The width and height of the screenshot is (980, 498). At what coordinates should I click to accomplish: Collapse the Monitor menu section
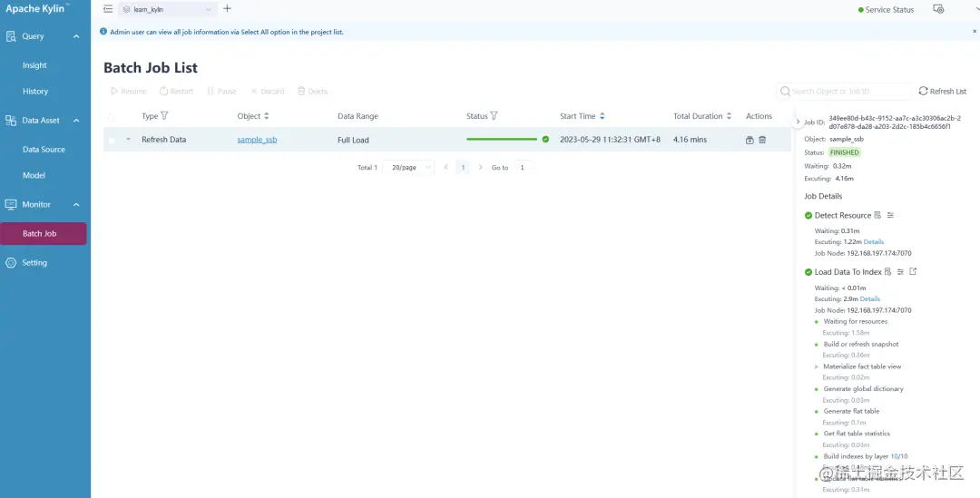tap(76, 204)
